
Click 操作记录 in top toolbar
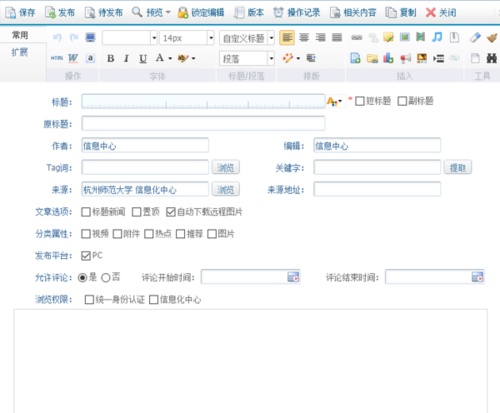point(297,13)
